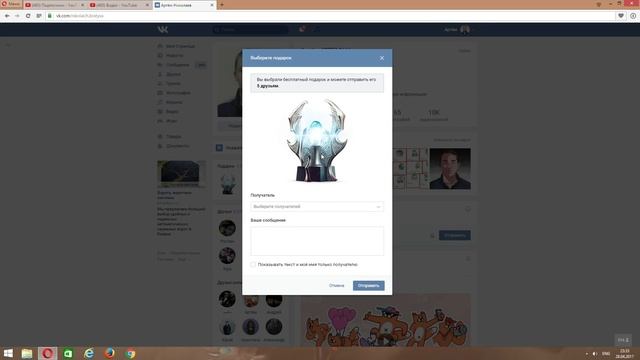Screen dimensions: 640x360
Task: Click the green padlock security icon
Action: pyautogui.click(x=50, y=16)
